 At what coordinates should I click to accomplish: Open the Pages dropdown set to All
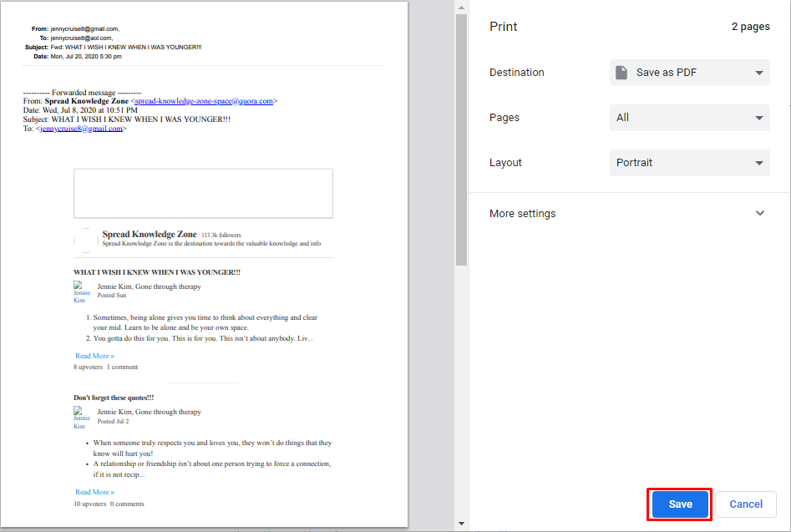coord(690,118)
